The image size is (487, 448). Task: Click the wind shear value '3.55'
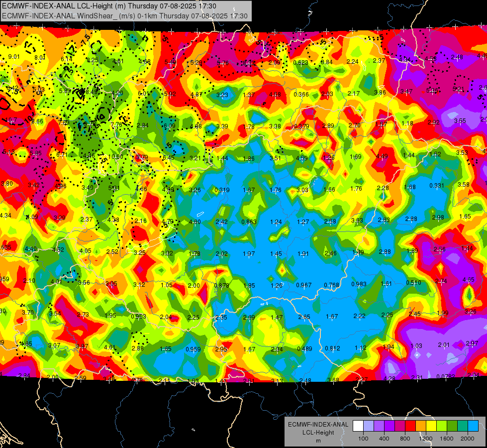(x=460, y=120)
